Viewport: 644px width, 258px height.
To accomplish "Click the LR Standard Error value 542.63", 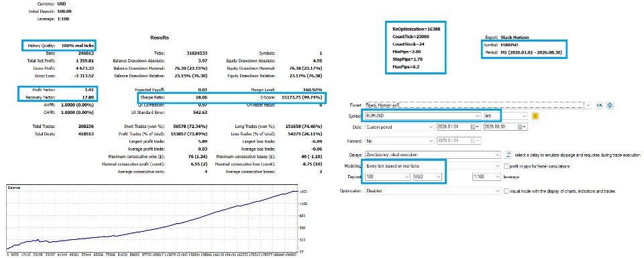I will point(200,113).
